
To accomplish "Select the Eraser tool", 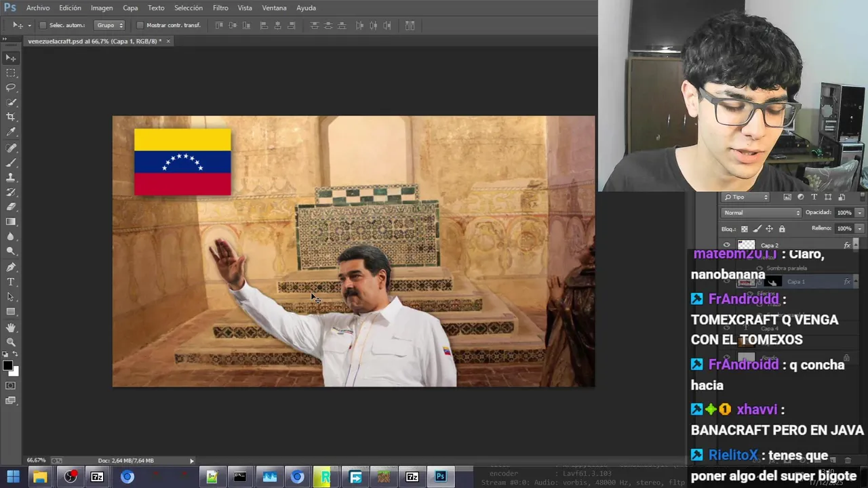I will tap(11, 207).
